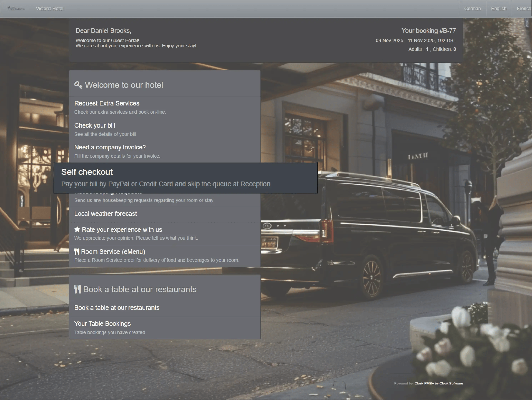Click the Victoria Hotel logo icon
532x400 pixels.
pos(16,8)
